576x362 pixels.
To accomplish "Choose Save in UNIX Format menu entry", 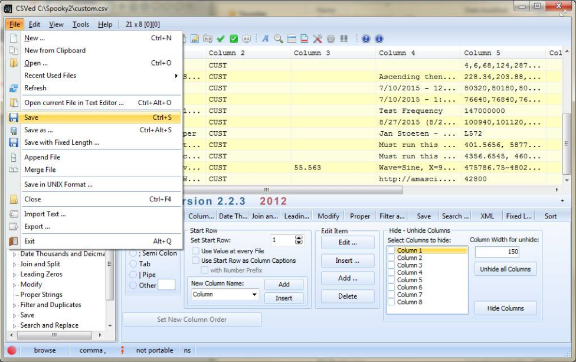I will 94,184.
